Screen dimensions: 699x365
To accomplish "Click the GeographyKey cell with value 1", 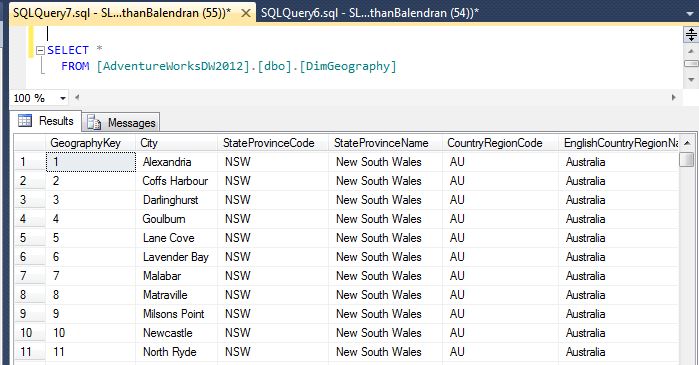I will 90,162.
